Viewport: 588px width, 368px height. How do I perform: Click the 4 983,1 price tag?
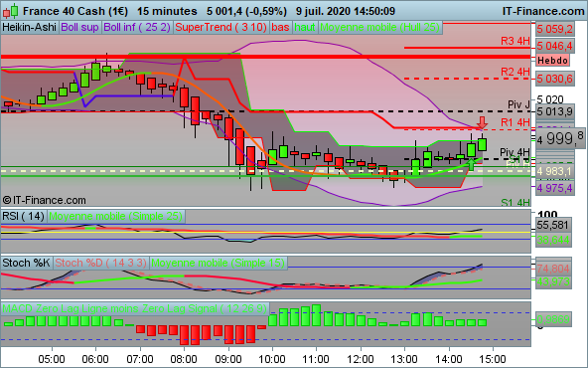tap(554, 172)
